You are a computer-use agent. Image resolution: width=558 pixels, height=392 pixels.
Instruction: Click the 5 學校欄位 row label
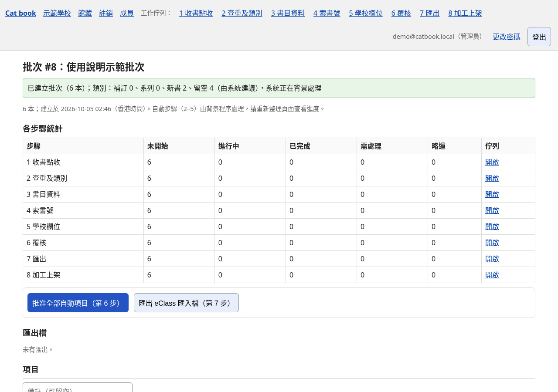click(44, 226)
